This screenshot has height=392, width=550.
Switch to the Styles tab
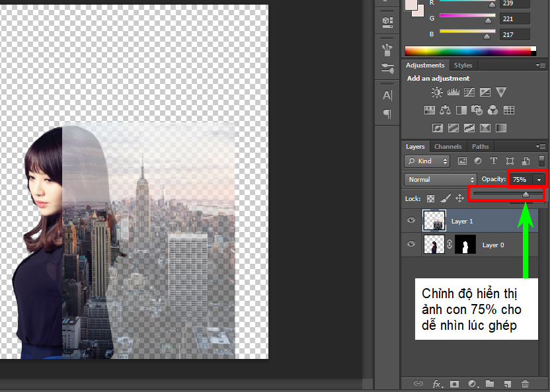[x=463, y=65]
